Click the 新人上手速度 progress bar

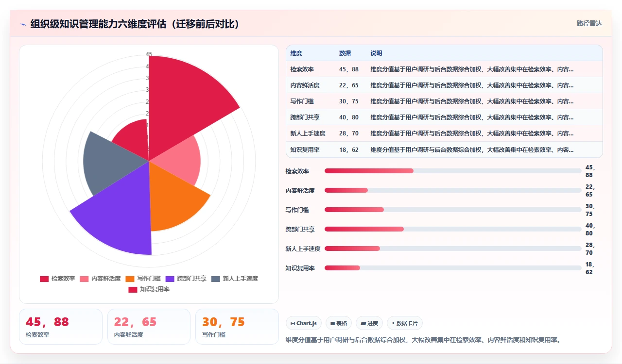point(453,248)
